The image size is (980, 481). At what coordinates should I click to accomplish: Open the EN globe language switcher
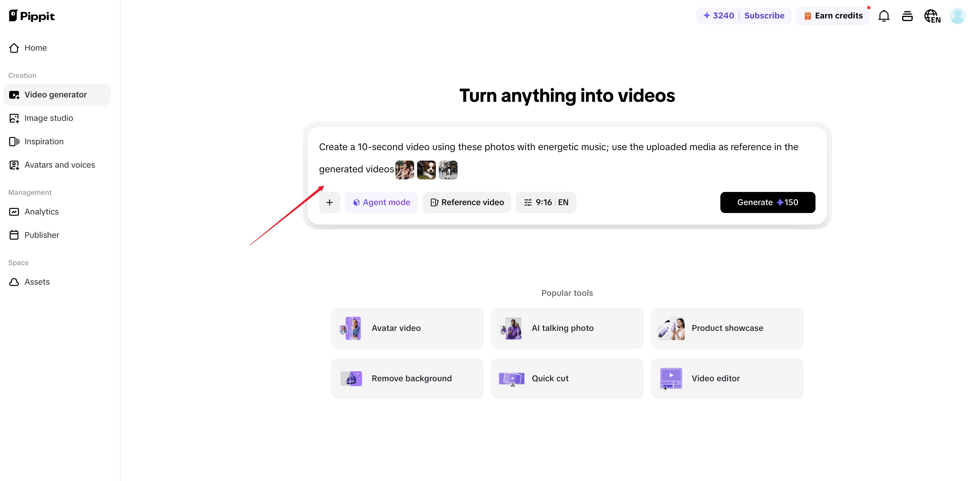pos(932,16)
